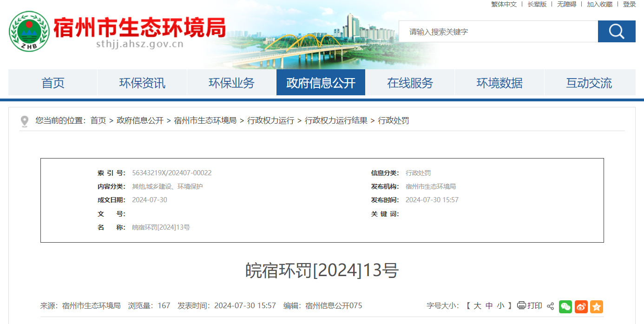
Task: Click the 宿州市生态环境局 site title
Action: pyautogui.click(x=139, y=27)
